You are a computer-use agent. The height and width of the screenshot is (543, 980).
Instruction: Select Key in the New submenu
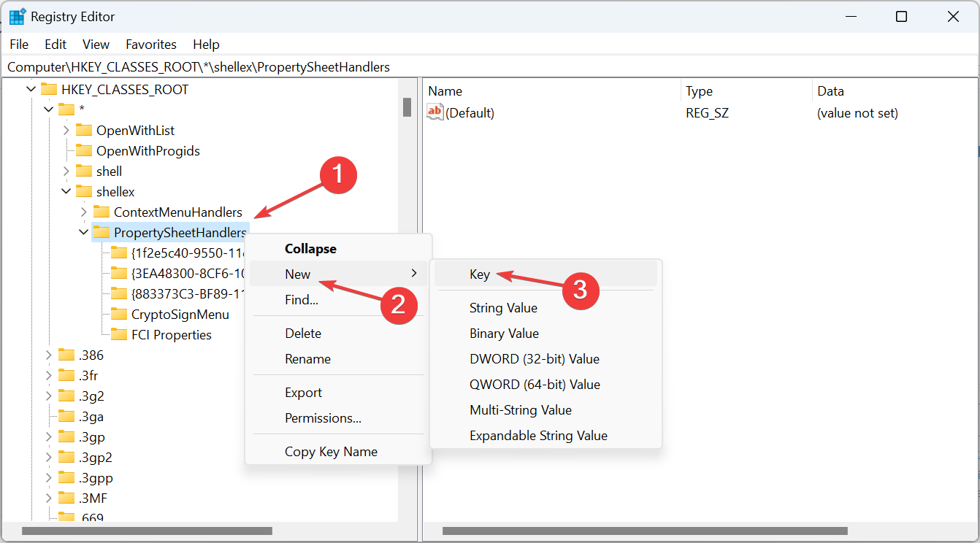point(545,274)
